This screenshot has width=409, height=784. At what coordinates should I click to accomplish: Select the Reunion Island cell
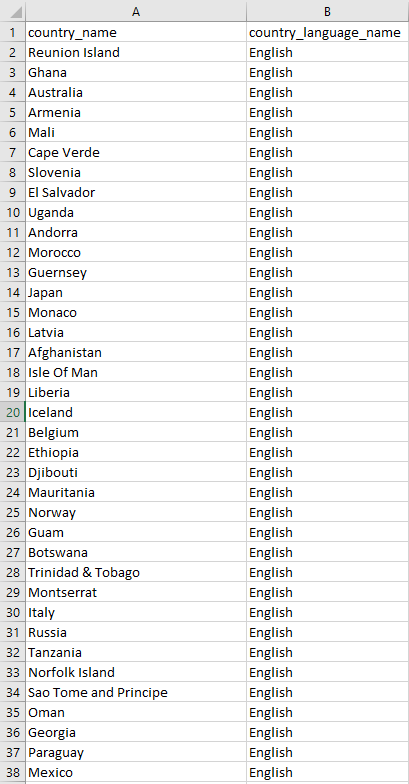[x=136, y=52]
